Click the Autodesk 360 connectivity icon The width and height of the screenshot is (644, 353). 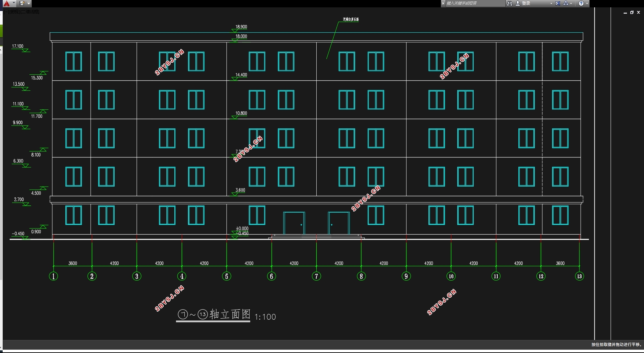coord(566,3)
